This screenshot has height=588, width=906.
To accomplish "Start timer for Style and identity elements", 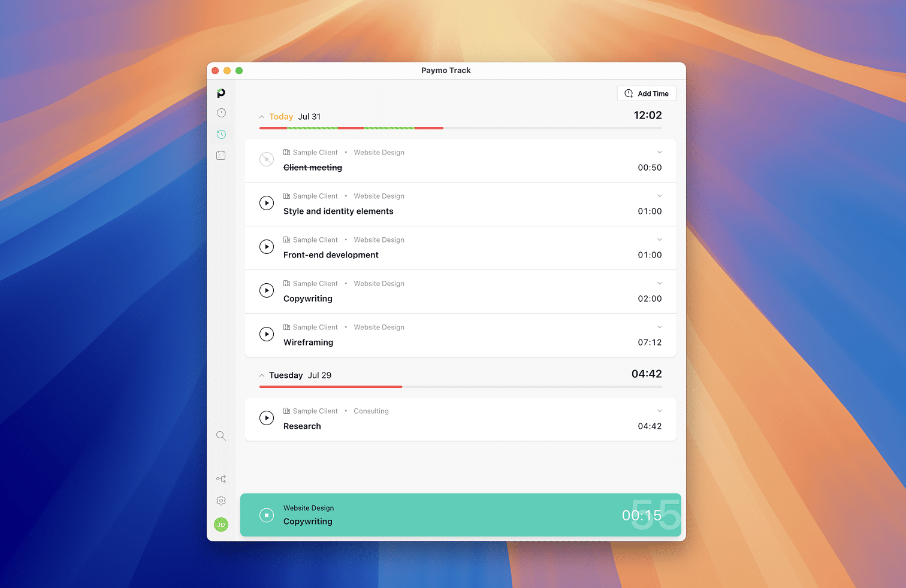I will (267, 203).
